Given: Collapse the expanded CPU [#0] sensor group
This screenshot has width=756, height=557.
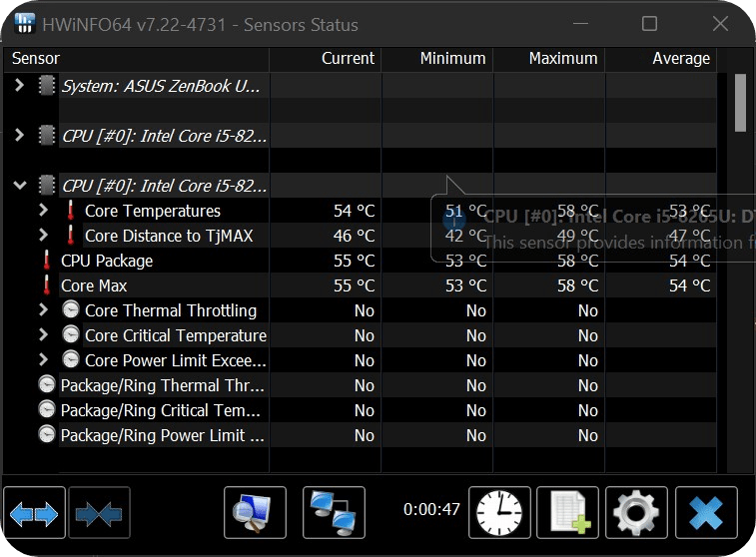Looking at the screenshot, I should point(20,185).
